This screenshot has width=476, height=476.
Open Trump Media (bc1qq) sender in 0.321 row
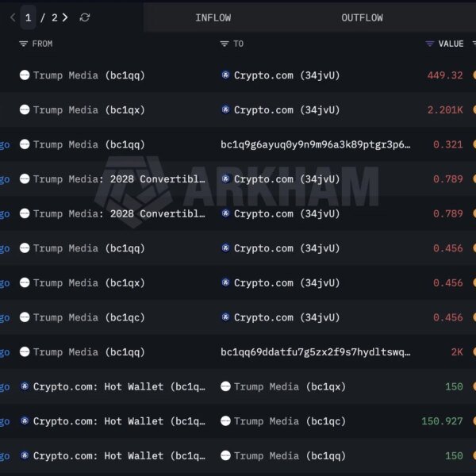pos(89,144)
